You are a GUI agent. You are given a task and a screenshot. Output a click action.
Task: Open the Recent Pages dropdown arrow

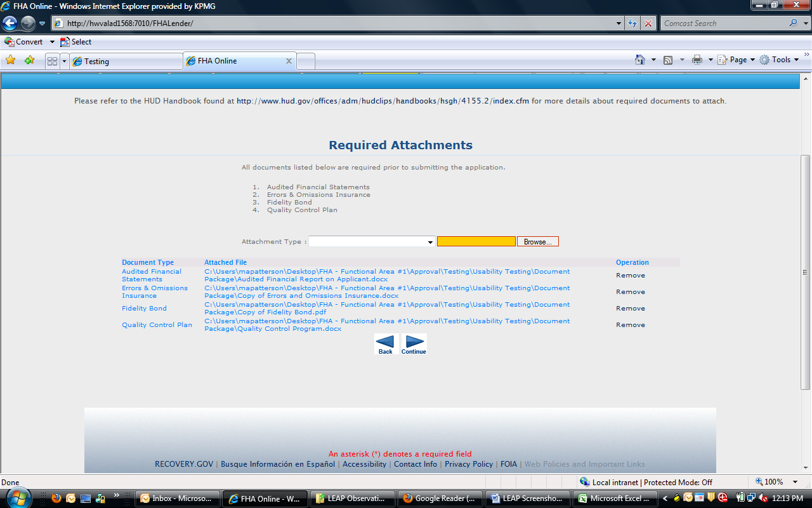coord(43,23)
